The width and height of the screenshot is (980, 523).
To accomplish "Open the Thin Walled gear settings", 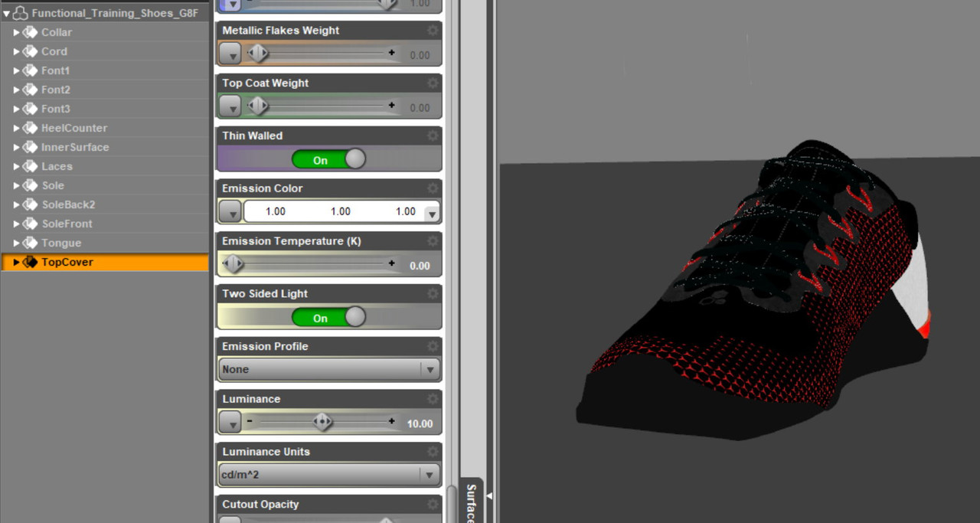I will [433, 136].
